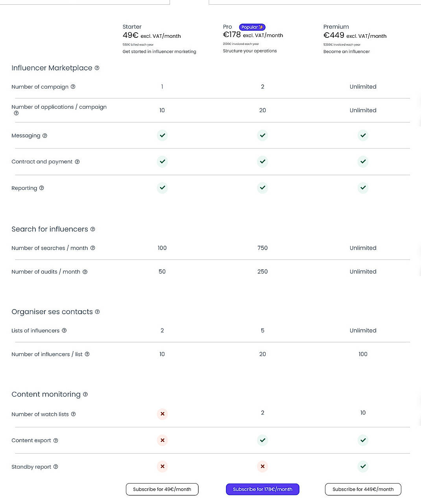
Task: Click the green checkmark for Starter Messaging
Action: tap(162, 135)
